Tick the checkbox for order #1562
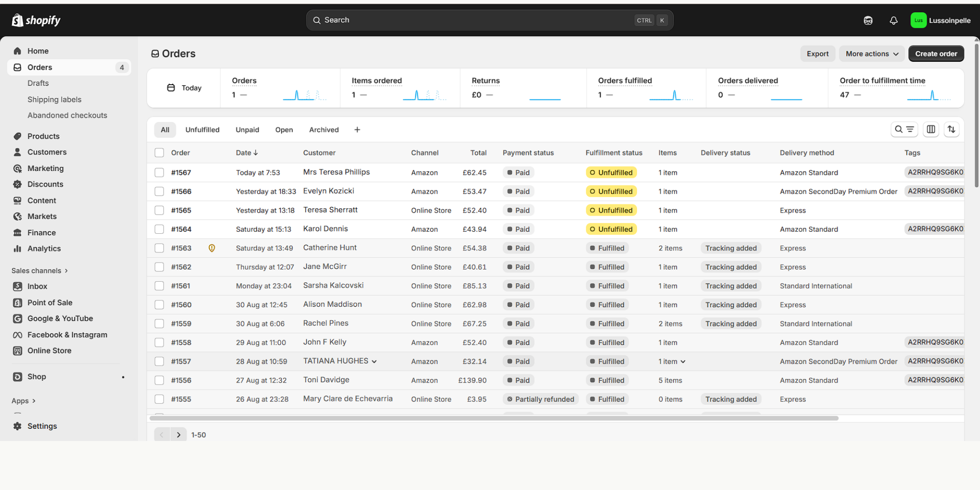The width and height of the screenshot is (980, 490). [x=159, y=267]
